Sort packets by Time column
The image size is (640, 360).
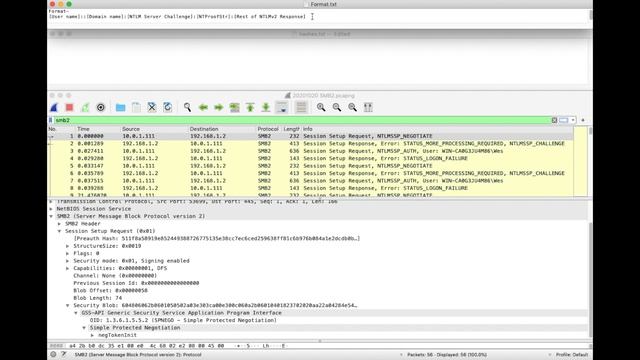(83, 129)
